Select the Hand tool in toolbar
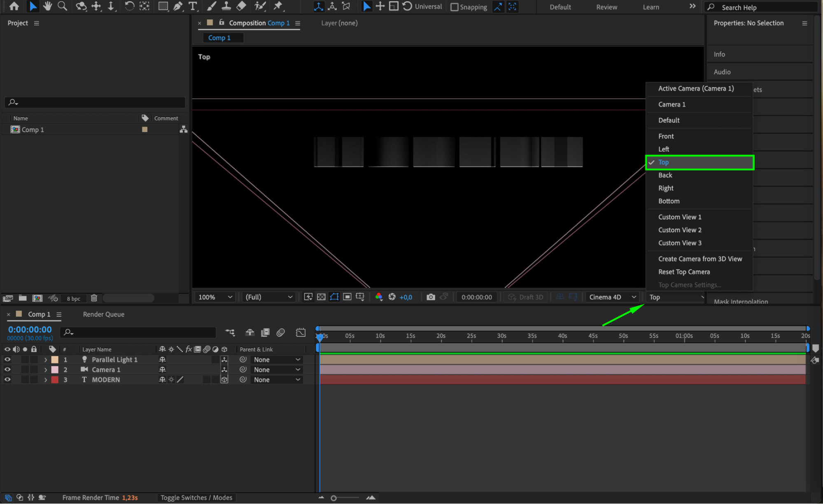Image resolution: width=823 pixels, height=504 pixels. tap(47, 6)
